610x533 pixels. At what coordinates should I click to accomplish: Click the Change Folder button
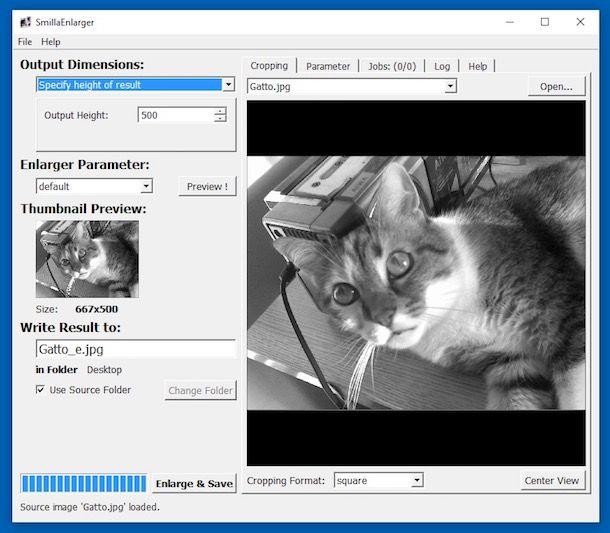[200, 390]
